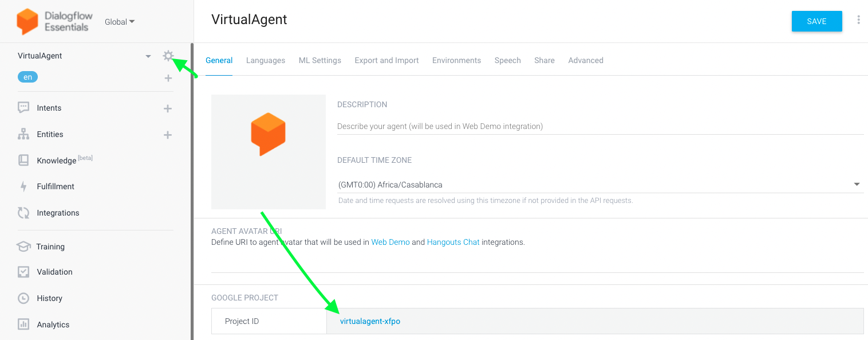The height and width of the screenshot is (340, 868).
Task: Click the Fulfillment lightning bolt icon
Action: point(23,186)
